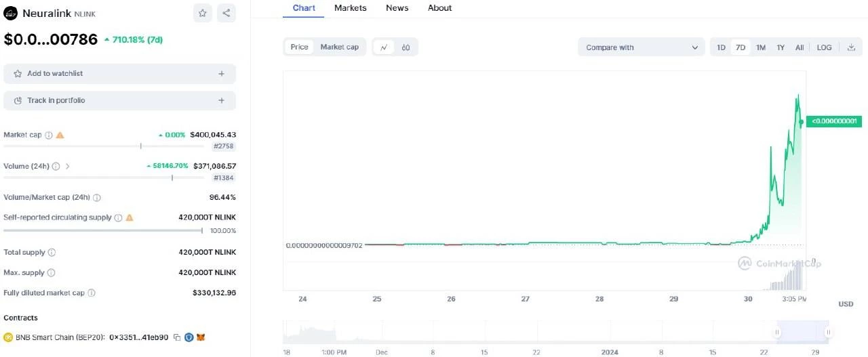Click the $0.0...00786 price text
Image resolution: width=868 pixels, height=357 pixels.
point(51,39)
